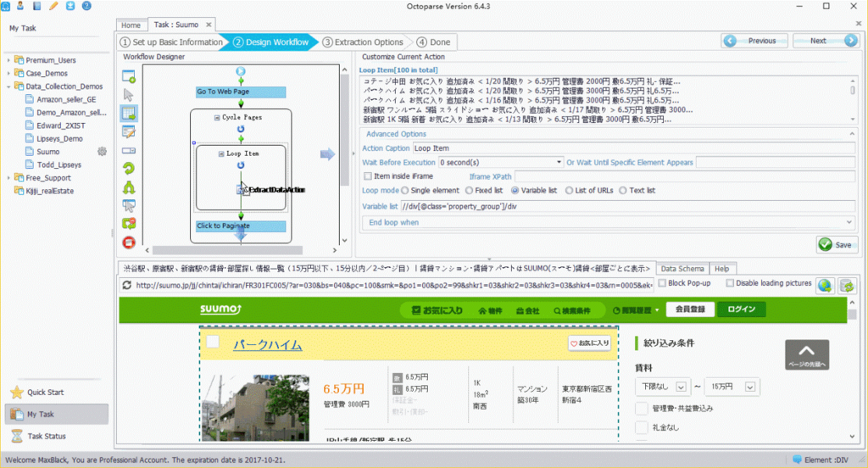Expand the End loop when section
Screen dimensions: 868x468
click(849, 222)
